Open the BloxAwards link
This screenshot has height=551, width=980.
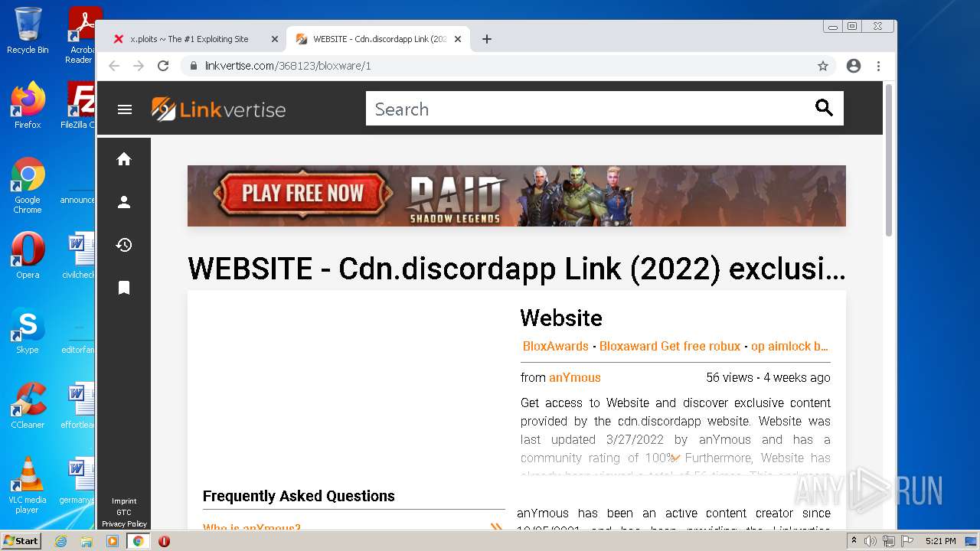pyautogui.click(x=556, y=346)
